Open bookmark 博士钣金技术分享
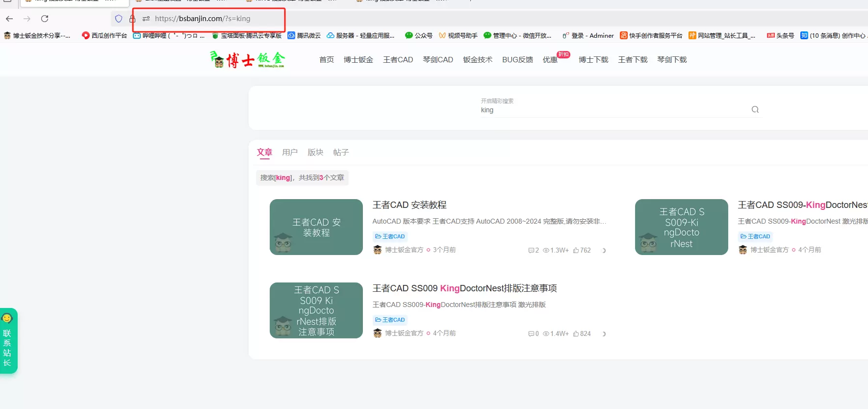The width and height of the screenshot is (868, 409). (x=37, y=35)
